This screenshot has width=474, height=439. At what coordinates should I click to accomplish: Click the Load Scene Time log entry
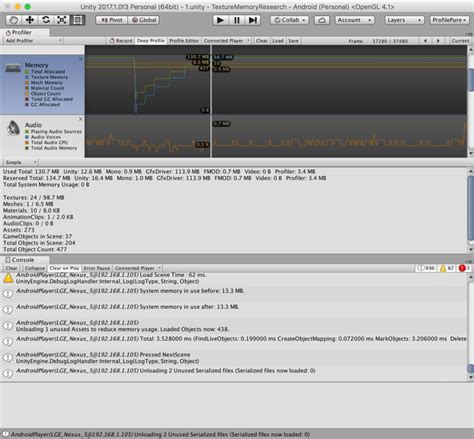[x=234, y=278]
